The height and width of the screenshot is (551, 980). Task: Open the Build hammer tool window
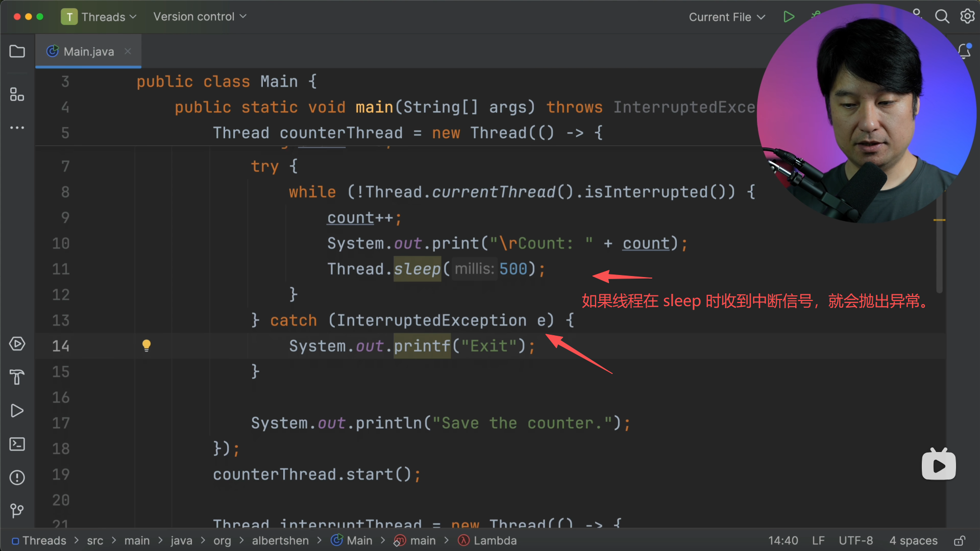(x=17, y=377)
